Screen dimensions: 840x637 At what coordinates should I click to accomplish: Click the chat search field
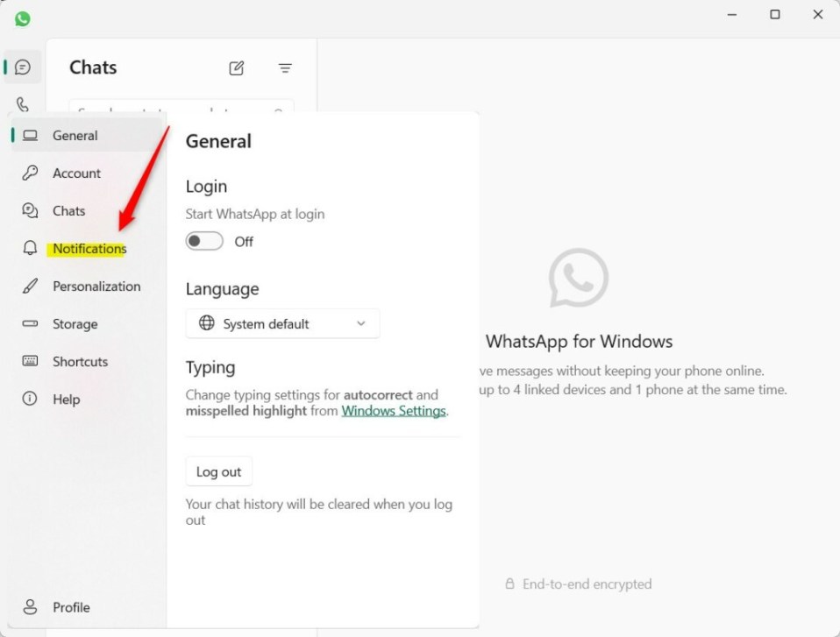click(182, 105)
